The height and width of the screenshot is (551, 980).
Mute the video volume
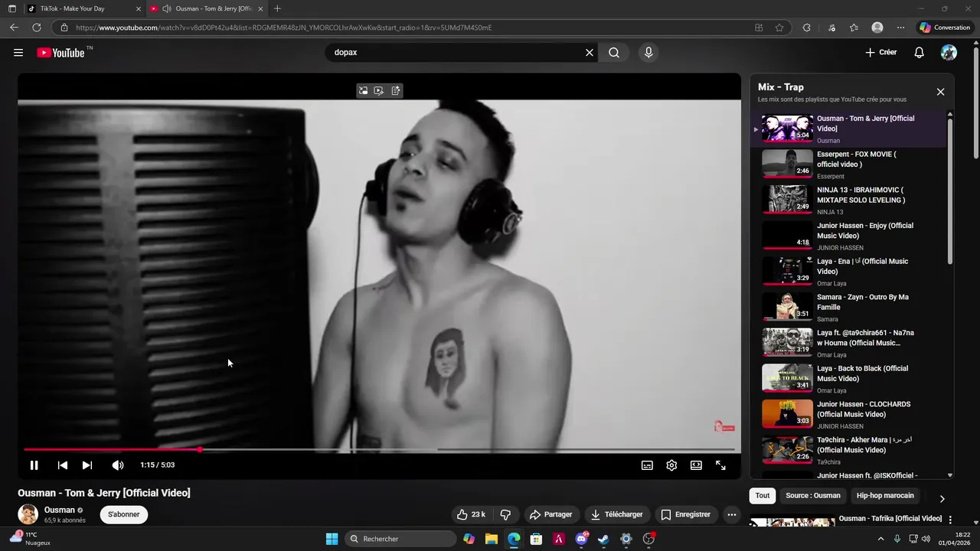tap(118, 465)
